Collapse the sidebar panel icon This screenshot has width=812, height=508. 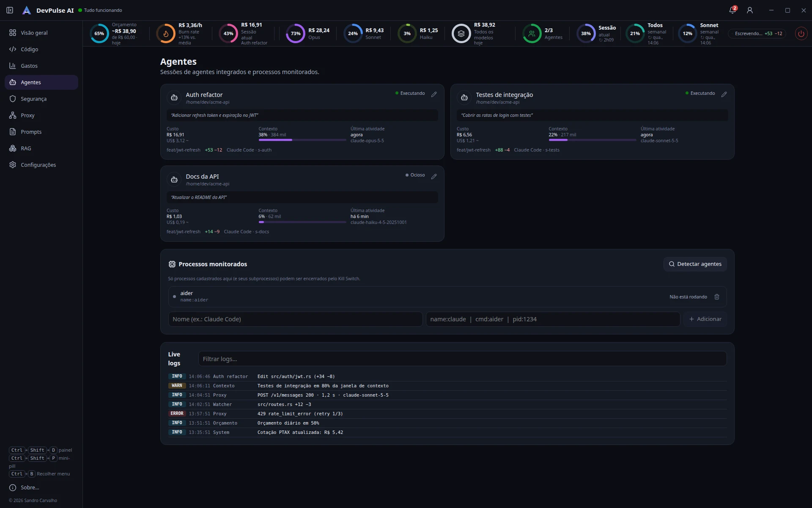tap(10, 10)
